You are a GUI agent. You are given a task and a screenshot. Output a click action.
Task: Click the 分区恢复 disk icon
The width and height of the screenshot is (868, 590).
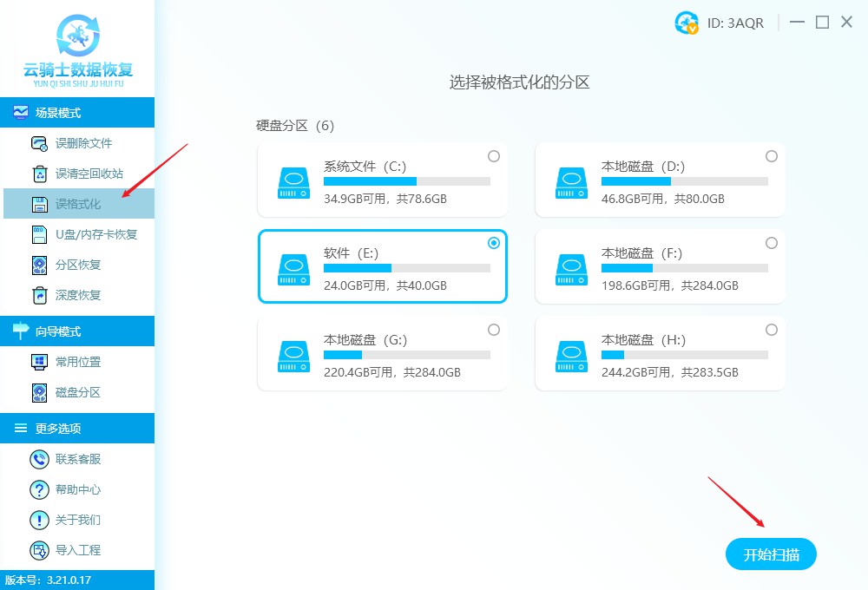39,265
